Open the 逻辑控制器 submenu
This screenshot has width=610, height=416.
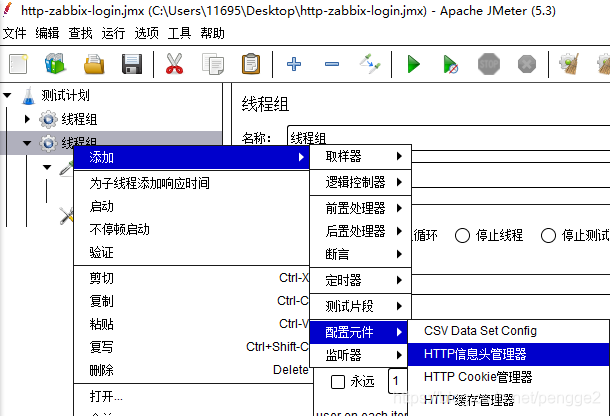click(x=360, y=182)
